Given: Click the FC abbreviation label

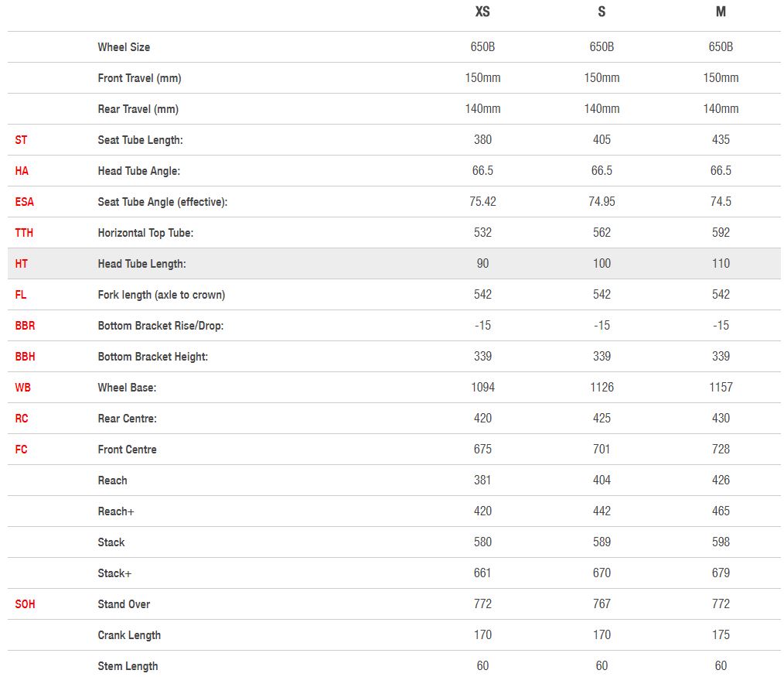Looking at the screenshot, I should [21, 450].
